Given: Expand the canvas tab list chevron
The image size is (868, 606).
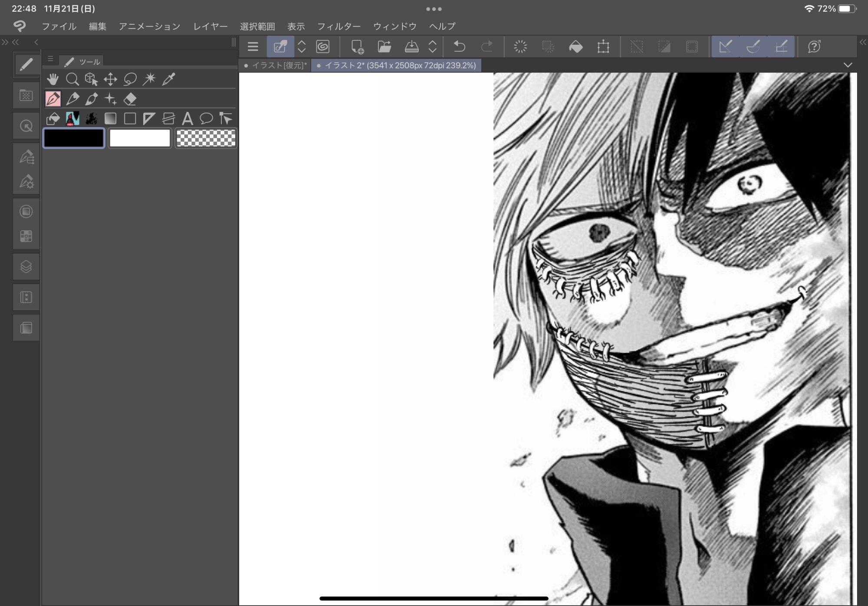Looking at the screenshot, I should tap(848, 65).
